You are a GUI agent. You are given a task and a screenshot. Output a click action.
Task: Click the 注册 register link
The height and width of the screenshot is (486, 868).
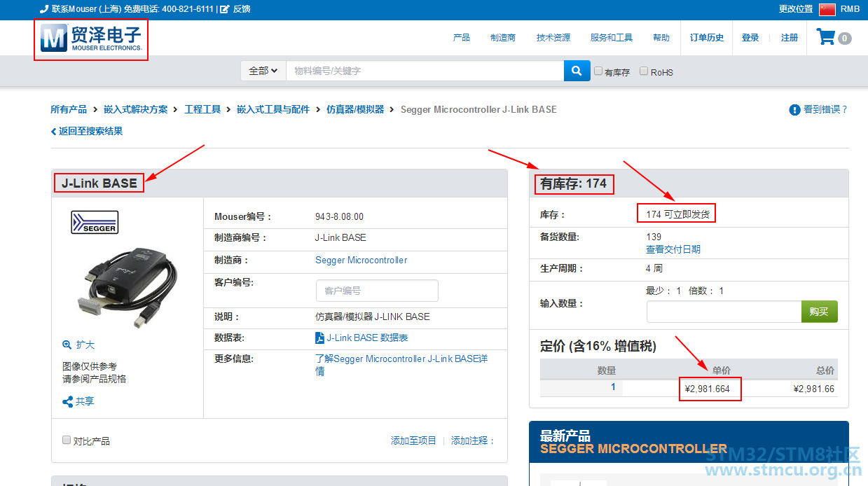790,38
